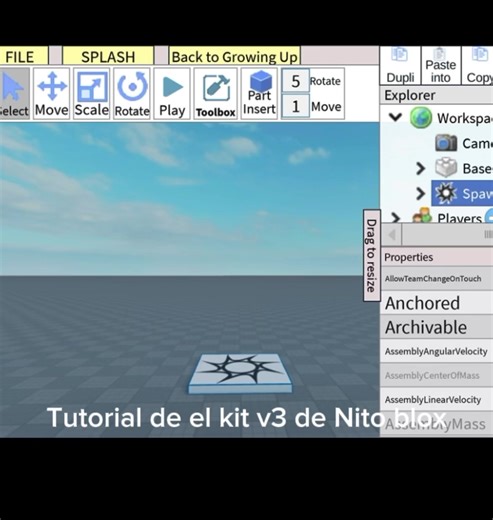Select the Archivable property row

coord(437,327)
